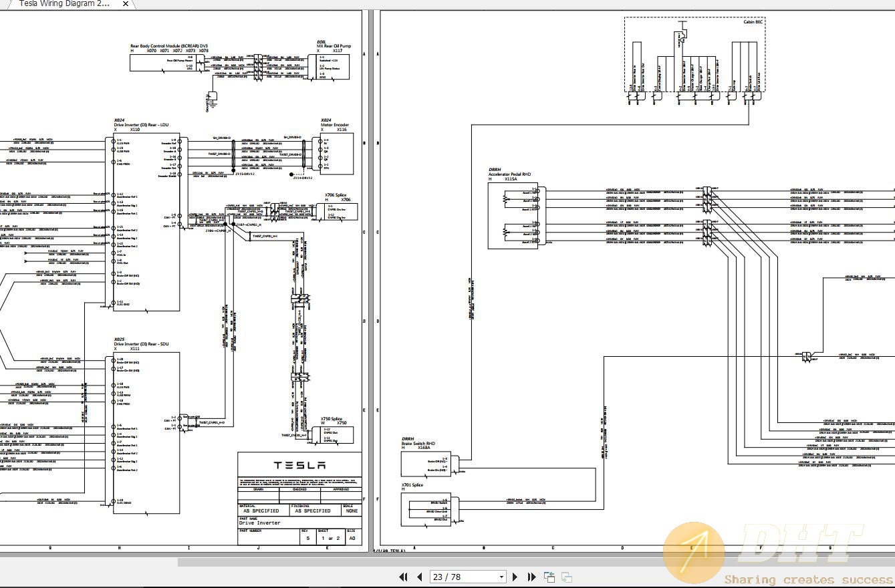The image size is (895, 588).
Task: Click Drive Inverter (DI) Rear - SDU title
Action: pyautogui.click(x=141, y=344)
